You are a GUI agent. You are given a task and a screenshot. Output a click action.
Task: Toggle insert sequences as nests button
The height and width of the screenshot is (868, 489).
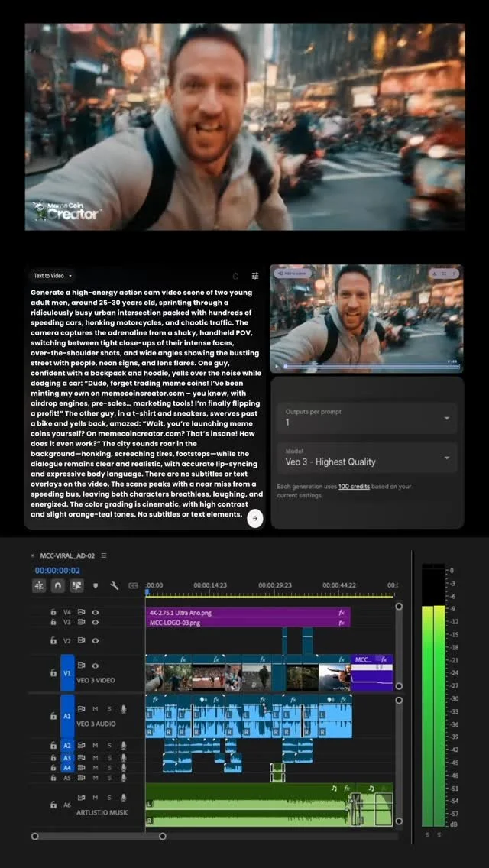[39, 586]
